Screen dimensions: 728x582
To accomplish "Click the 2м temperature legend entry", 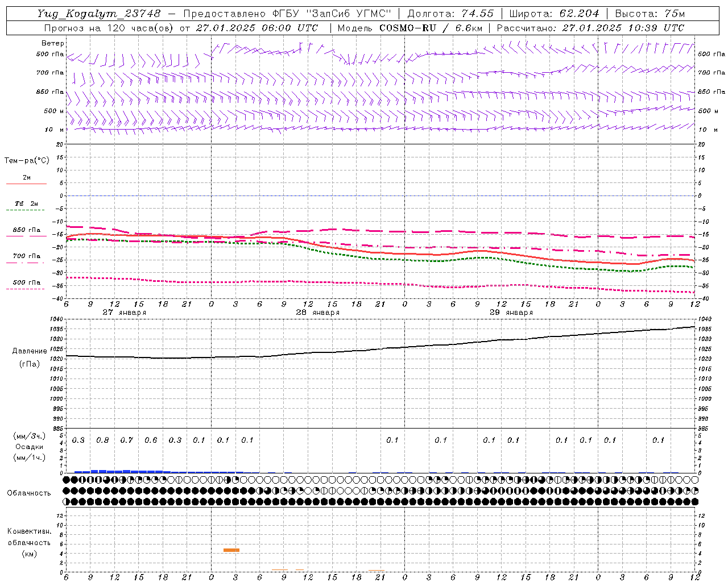I will click(27, 178).
